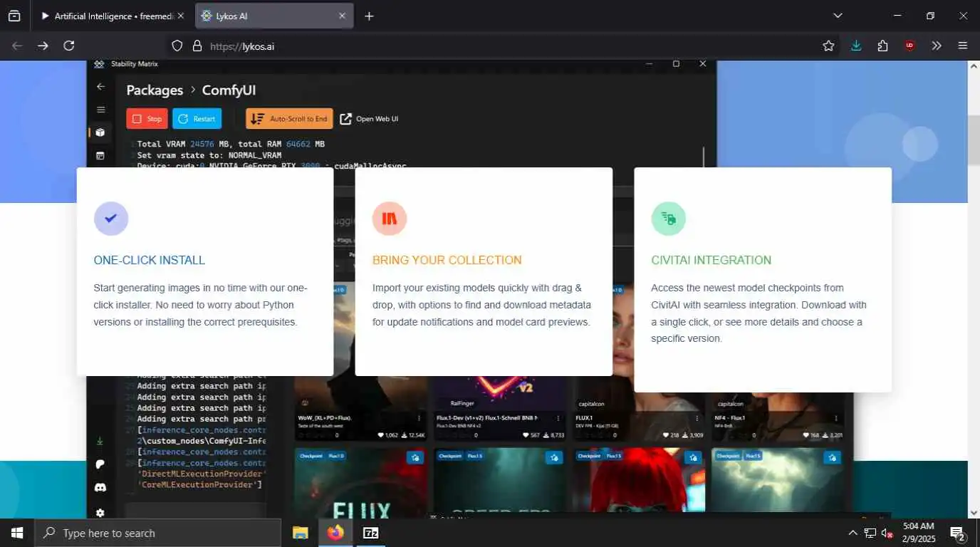Click the BRING YOUR COLLECTION heading
The width and height of the screenshot is (980, 547).
click(447, 260)
